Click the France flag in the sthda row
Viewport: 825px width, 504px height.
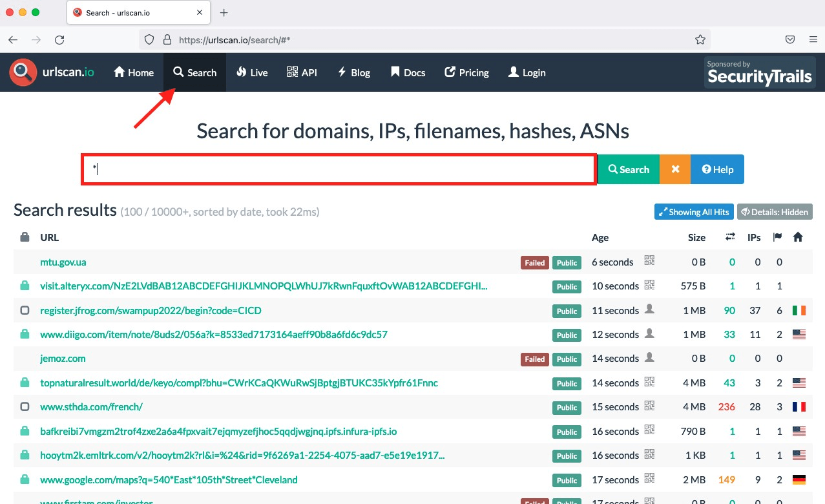(799, 407)
